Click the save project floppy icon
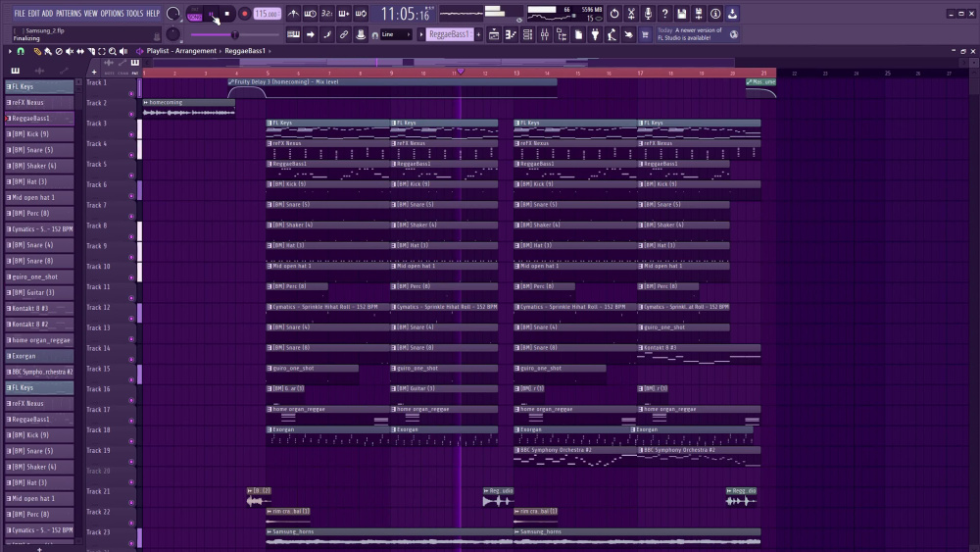The image size is (980, 552). (x=682, y=13)
